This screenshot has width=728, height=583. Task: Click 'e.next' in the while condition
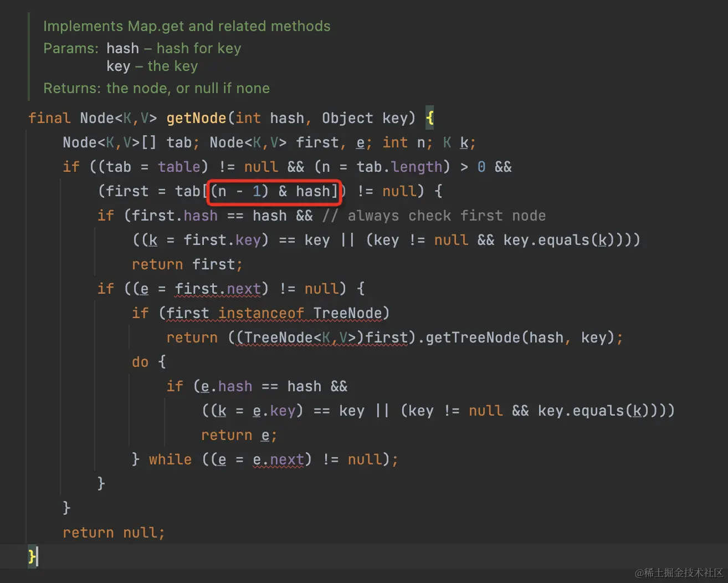pos(278,459)
